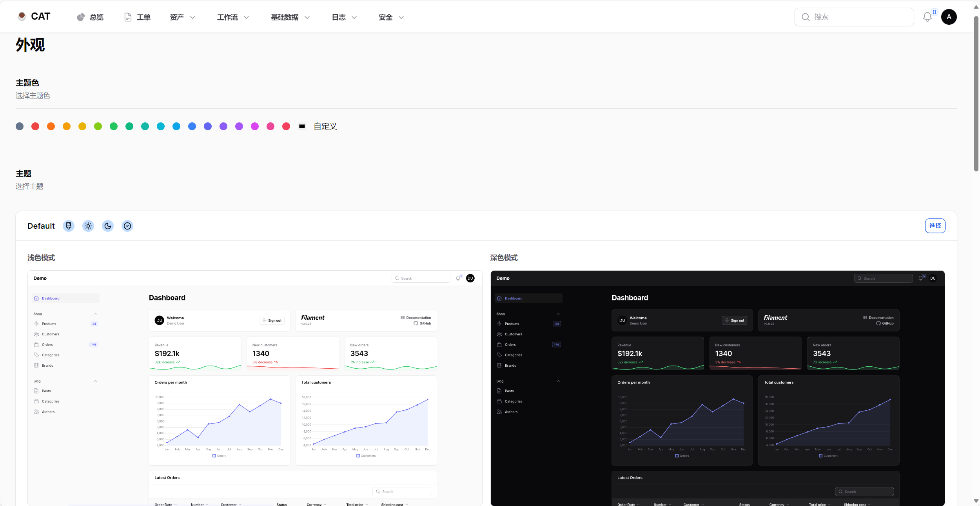
Task: Open the 日志 navigation menu
Action: tap(344, 17)
